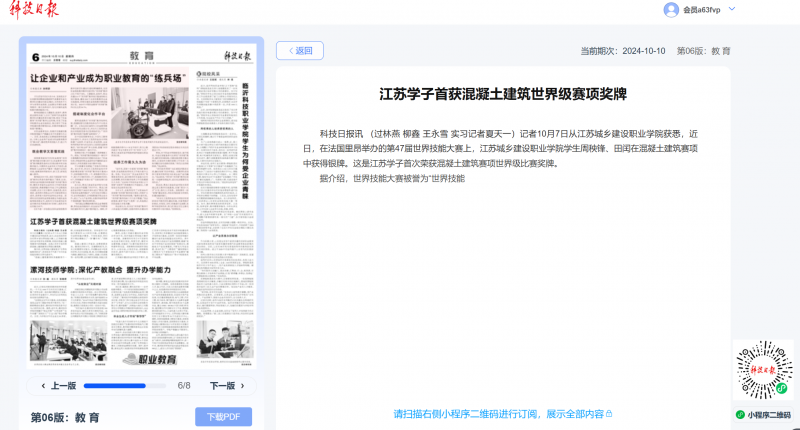Click the green check icon beside 小程序二维码
Image resolution: width=800 pixels, height=430 pixels.
[x=740, y=415]
